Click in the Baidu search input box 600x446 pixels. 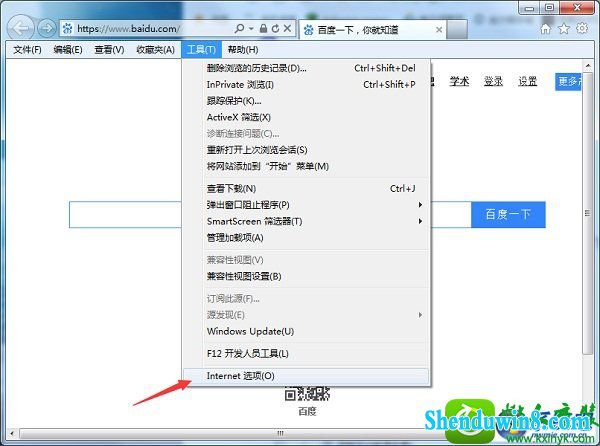(125, 215)
